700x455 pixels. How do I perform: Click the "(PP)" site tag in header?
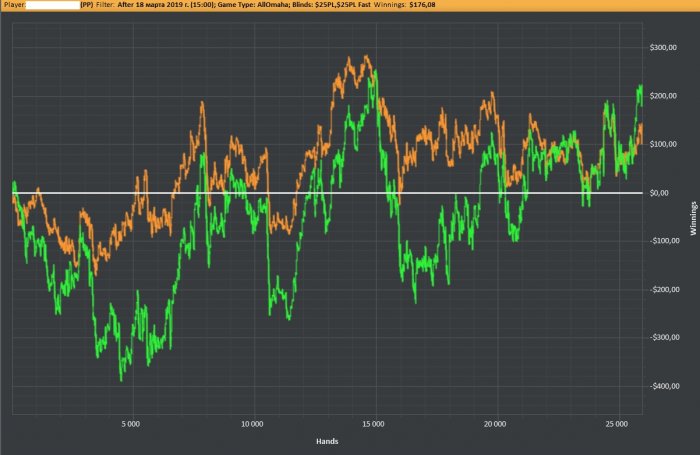pos(87,5)
